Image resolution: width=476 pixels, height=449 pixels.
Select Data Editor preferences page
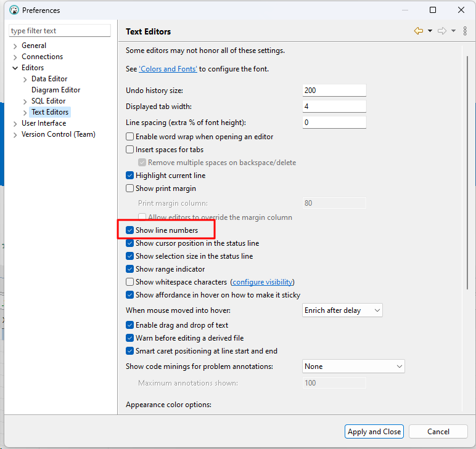click(x=49, y=79)
